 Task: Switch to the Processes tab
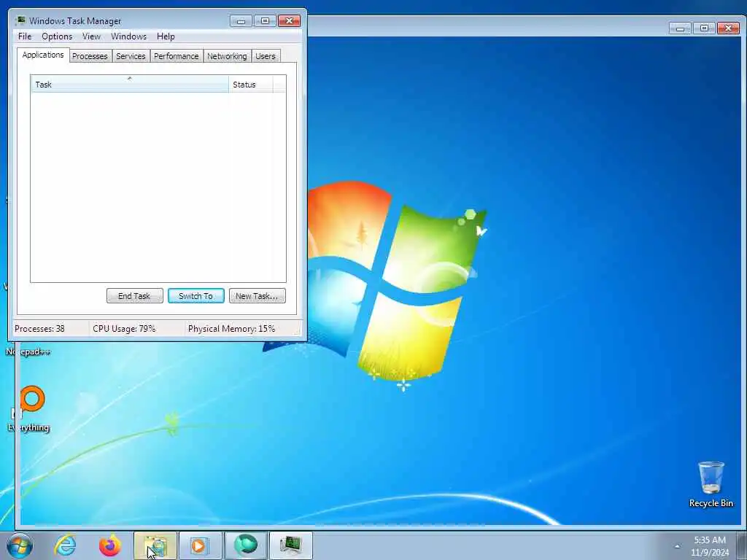click(x=90, y=56)
